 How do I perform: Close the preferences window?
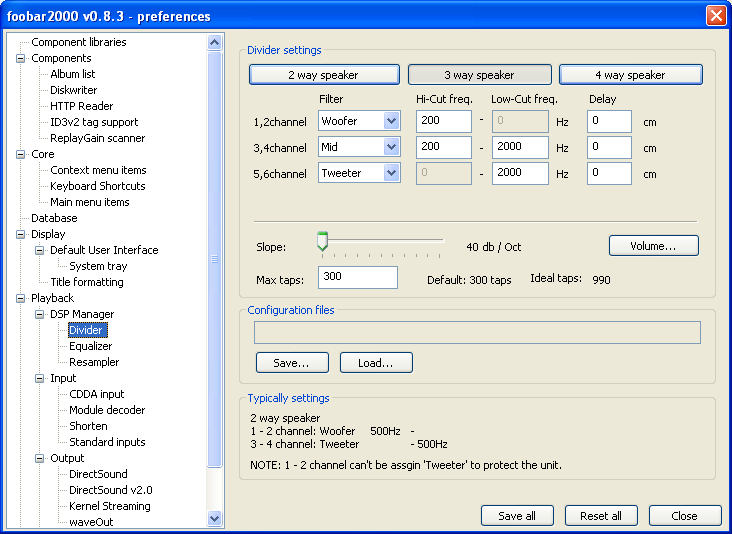(x=716, y=15)
